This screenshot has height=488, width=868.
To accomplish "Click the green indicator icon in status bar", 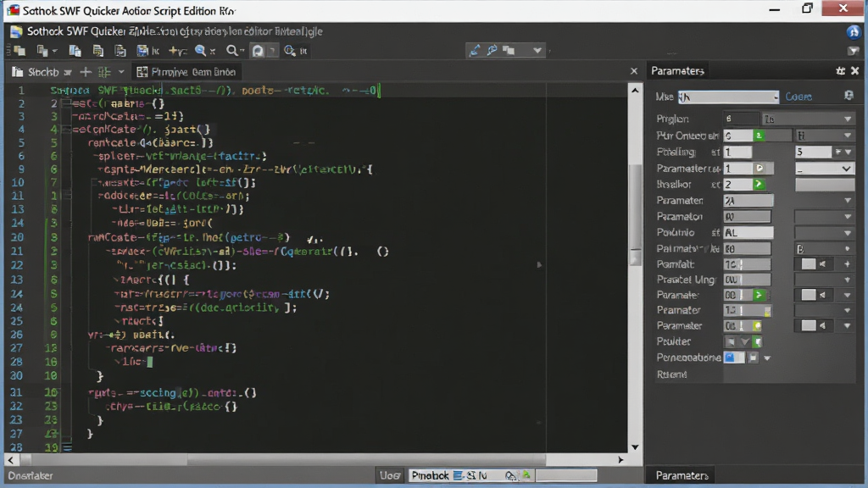I will [526, 475].
